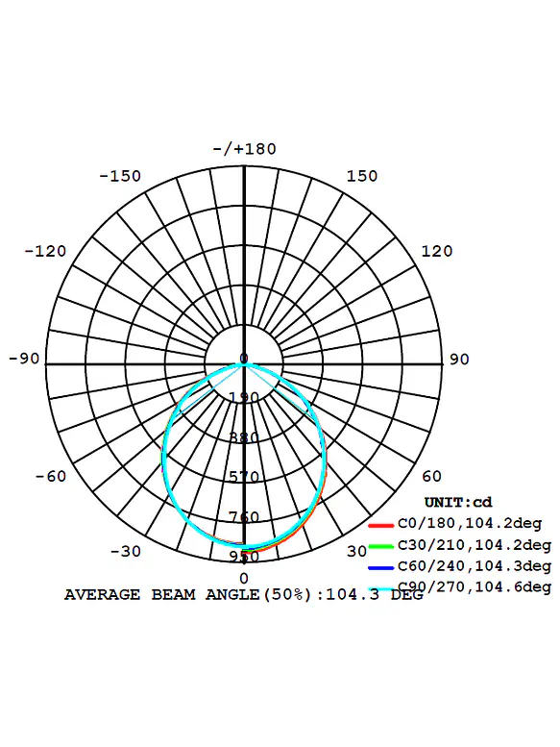This screenshot has height=747, width=560.
Task: Select the 'C30/210,104.2deg' legend label
Action: (x=475, y=545)
